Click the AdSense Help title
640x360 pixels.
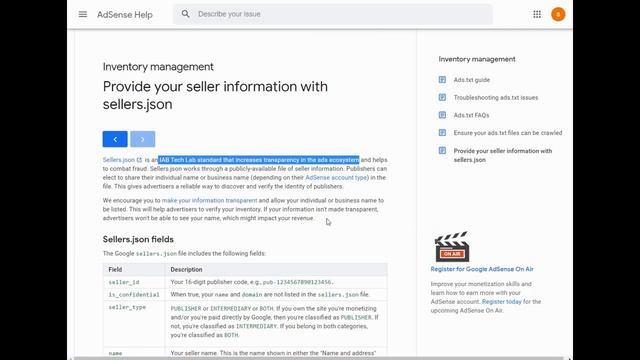coord(124,15)
